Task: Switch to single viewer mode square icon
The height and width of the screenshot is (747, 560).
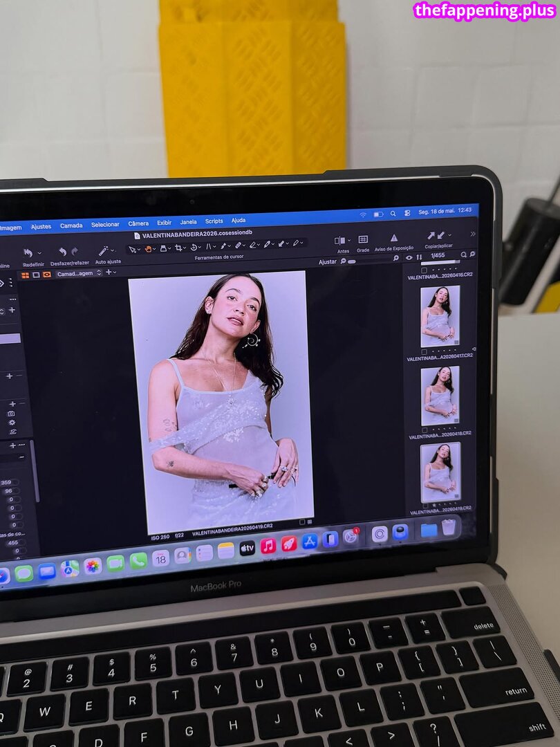Action: coord(36,275)
